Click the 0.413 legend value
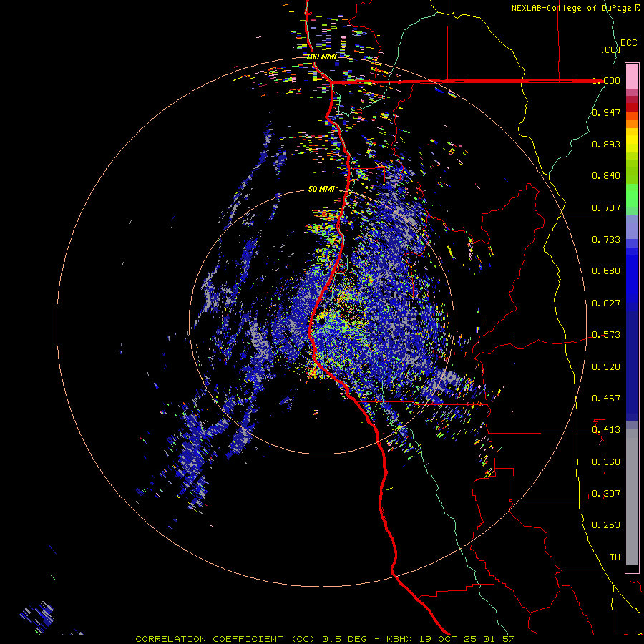This screenshot has width=644, height=644. (606, 430)
